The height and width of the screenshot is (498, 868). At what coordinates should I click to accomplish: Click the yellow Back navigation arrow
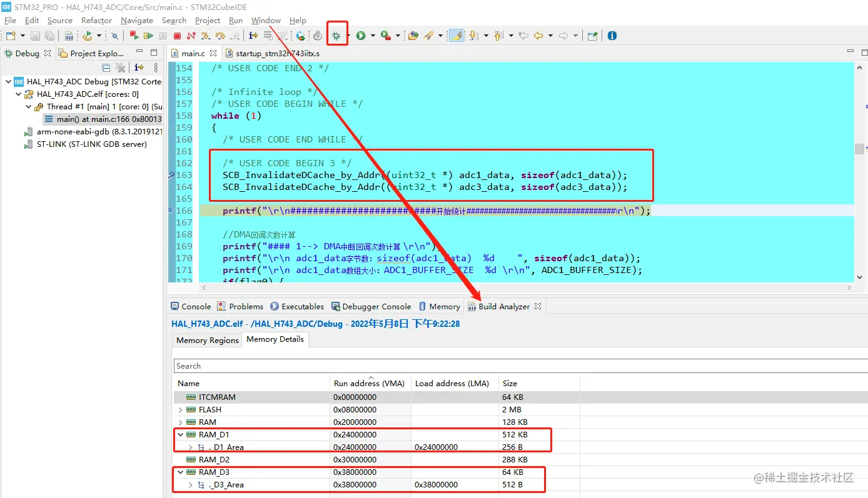(538, 36)
